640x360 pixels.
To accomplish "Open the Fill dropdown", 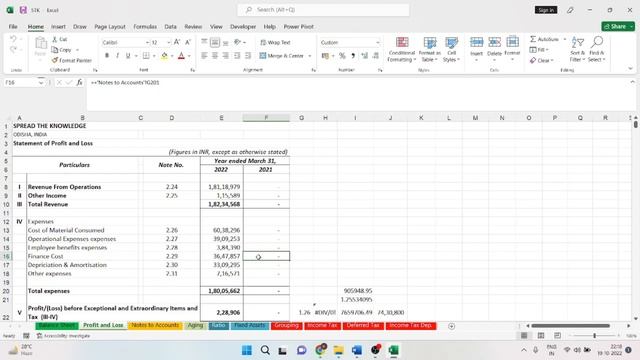I will pos(539,50).
